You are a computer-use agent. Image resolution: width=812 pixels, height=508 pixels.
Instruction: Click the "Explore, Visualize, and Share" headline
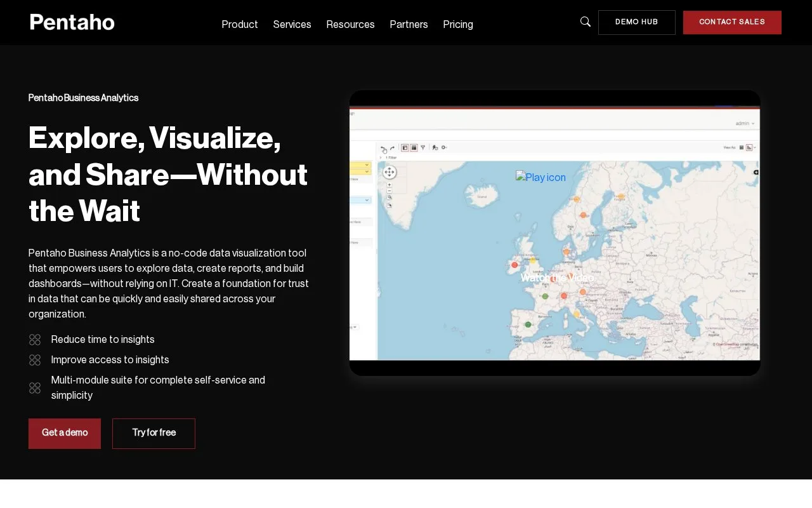[x=168, y=174]
